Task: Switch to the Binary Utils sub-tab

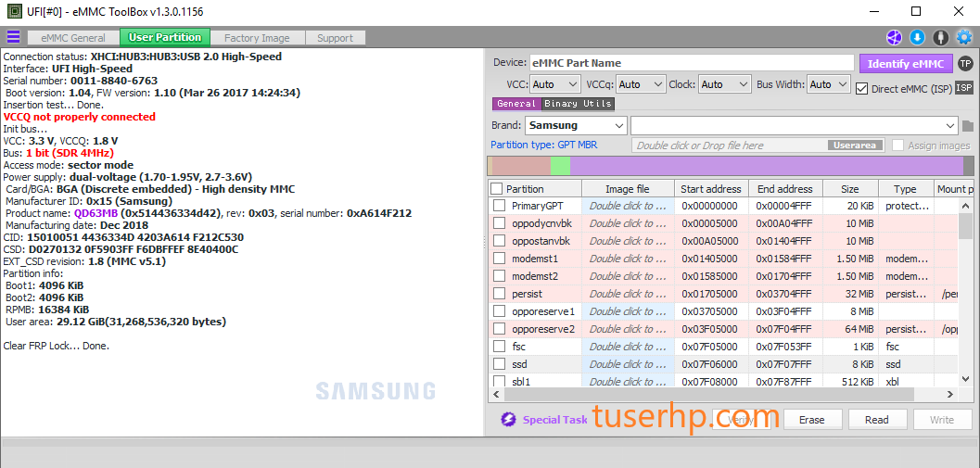Action: [x=579, y=104]
